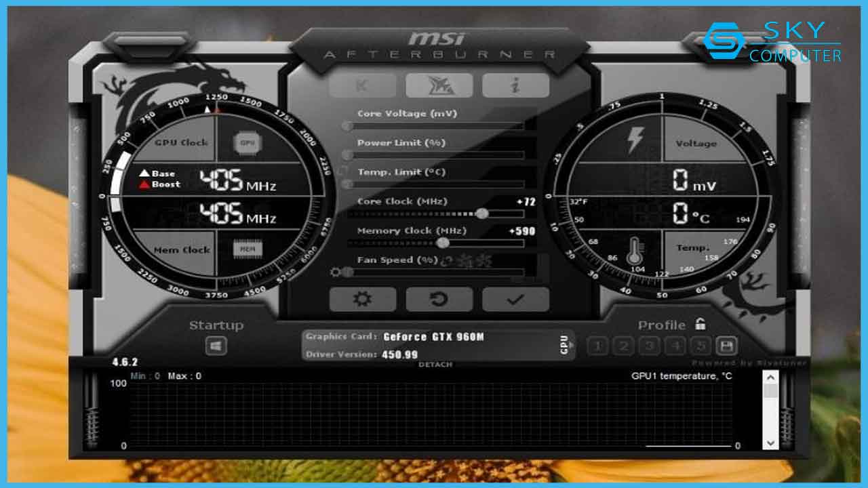Click the Memory Clock +590 value
This screenshot has height=488, width=868.
[521, 231]
